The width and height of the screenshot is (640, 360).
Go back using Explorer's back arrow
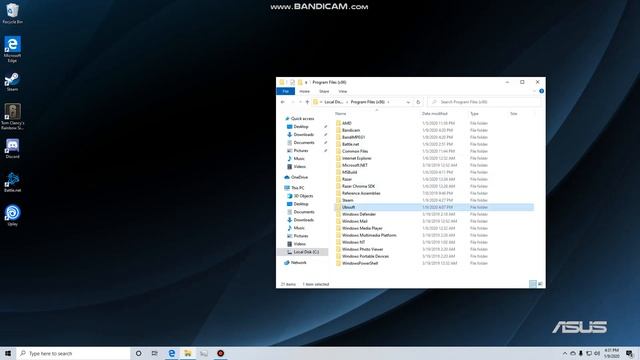click(283, 102)
